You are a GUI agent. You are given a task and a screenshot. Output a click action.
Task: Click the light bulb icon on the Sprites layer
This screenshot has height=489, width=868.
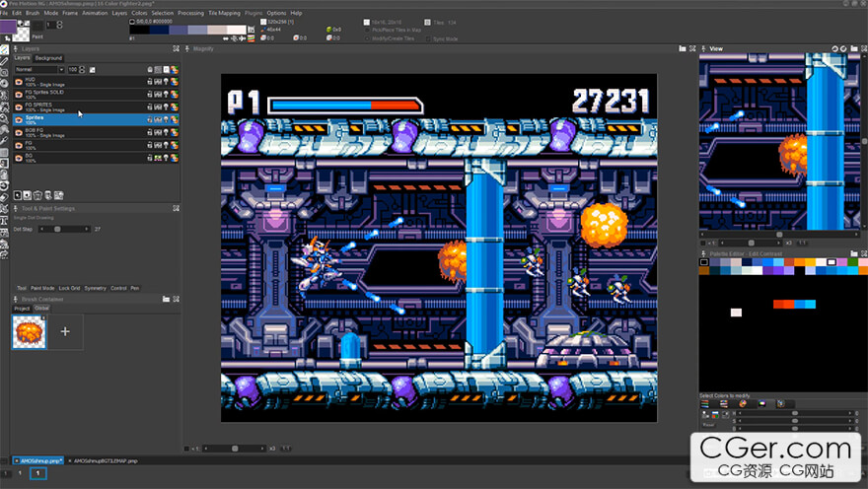[x=166, y=119]
